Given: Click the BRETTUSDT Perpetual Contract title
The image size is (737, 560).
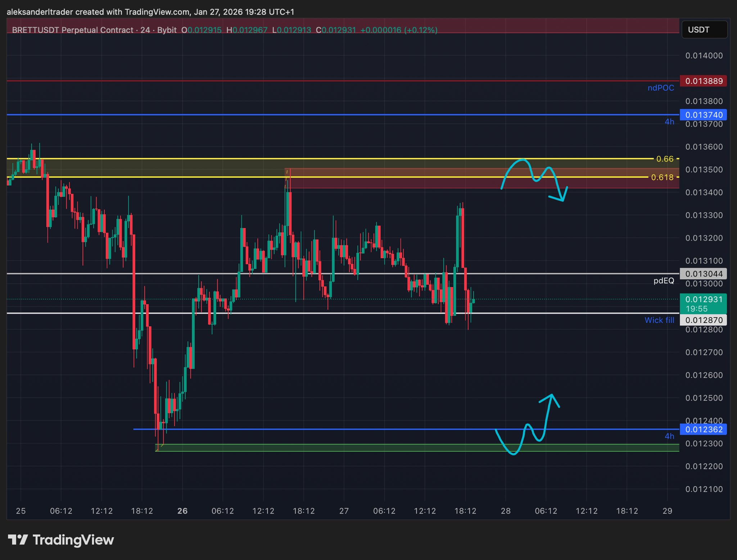Looking at the screenshot, I should [x=72, y=30].
